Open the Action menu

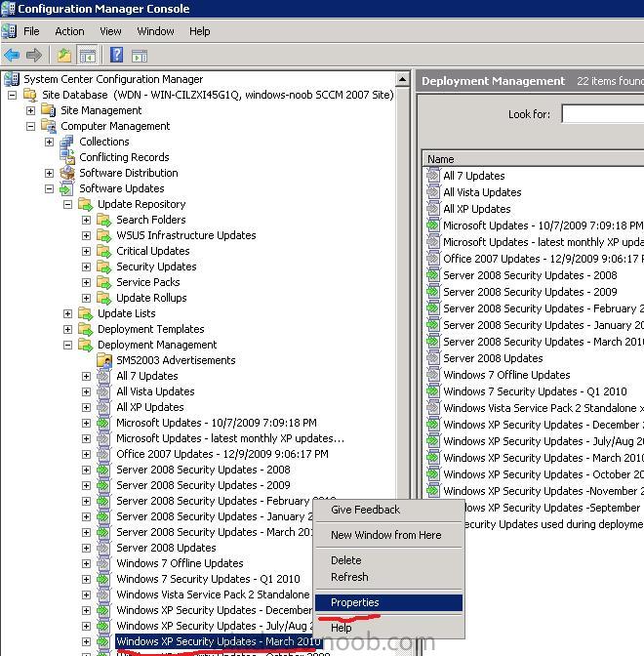point(69,31)
